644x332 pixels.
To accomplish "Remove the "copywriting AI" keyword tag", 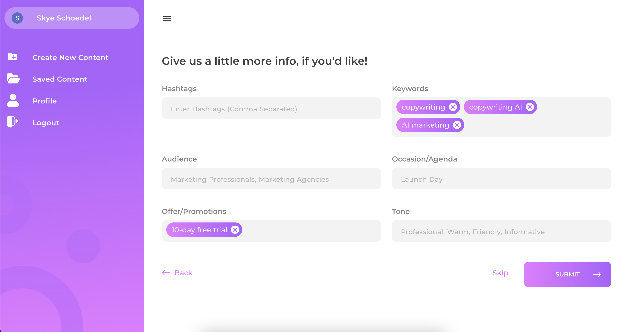I will (x=529, y=107).
